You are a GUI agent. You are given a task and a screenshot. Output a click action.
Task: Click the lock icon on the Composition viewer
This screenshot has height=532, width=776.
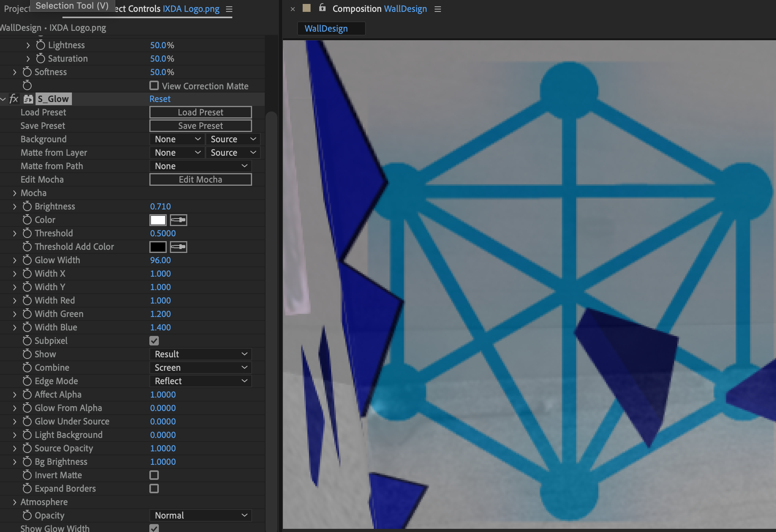322,8
